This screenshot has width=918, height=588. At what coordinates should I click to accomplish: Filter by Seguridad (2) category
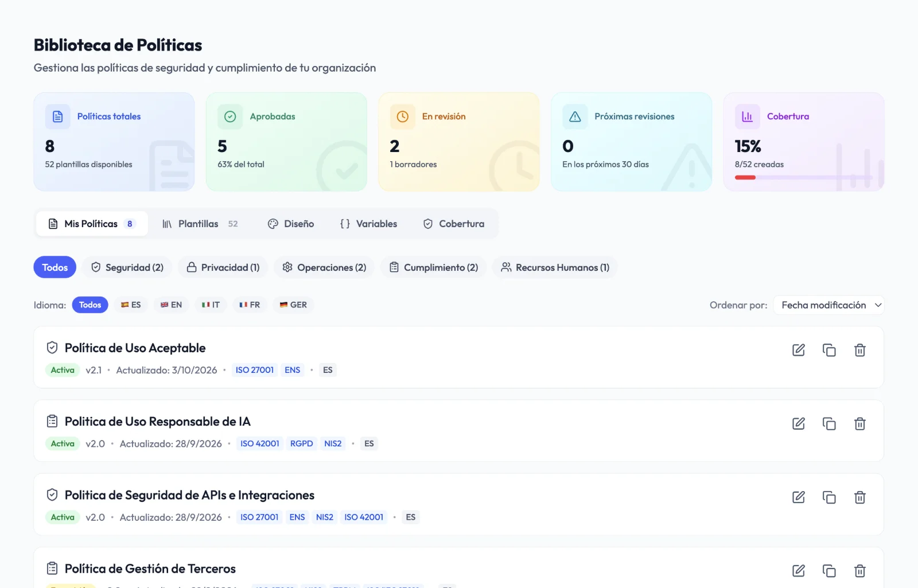point(127,267)
